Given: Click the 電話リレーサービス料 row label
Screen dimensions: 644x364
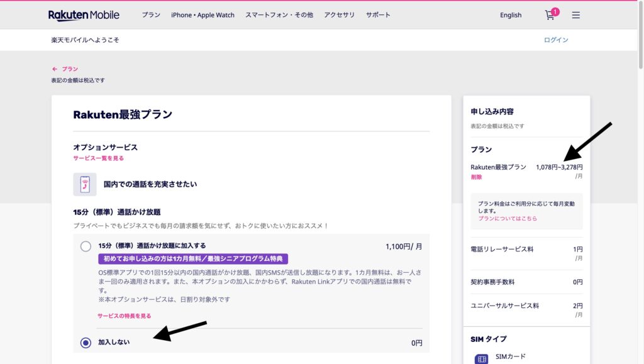Looking at the screenshot, I should tap(502, 249).
